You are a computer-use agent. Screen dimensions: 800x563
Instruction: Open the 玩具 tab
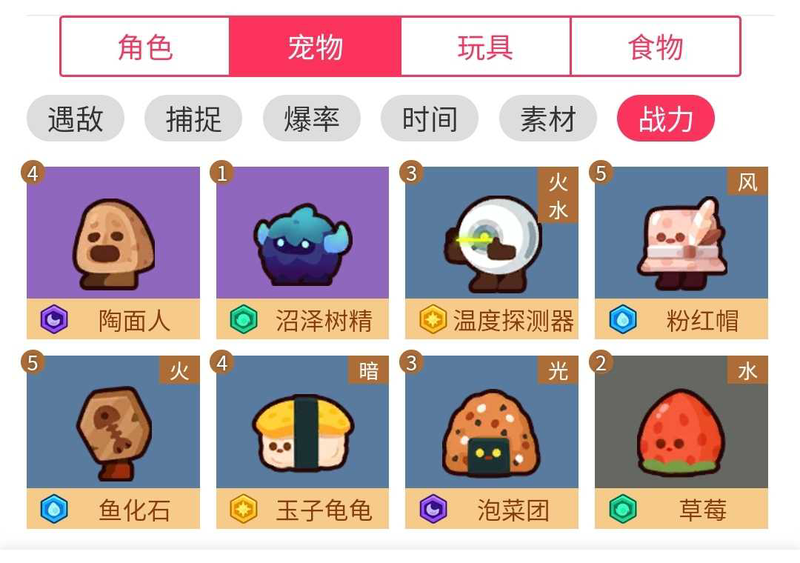point(485,47)
